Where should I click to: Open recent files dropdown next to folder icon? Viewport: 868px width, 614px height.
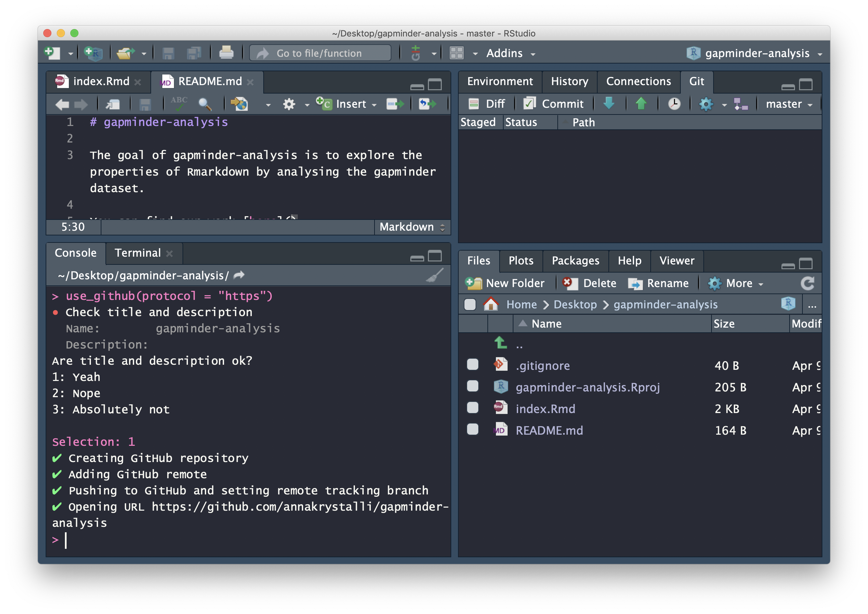point(144,54)
